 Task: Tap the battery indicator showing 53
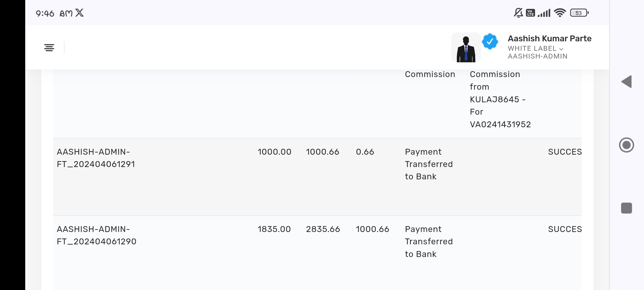[579, 13]
